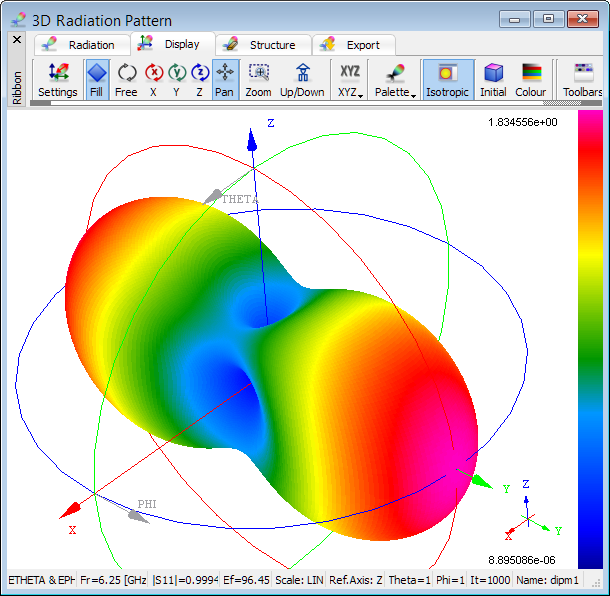This screenshot has height=596, width=610.
Task: Activate the Zoom tool
Action: tap(258, 79)
